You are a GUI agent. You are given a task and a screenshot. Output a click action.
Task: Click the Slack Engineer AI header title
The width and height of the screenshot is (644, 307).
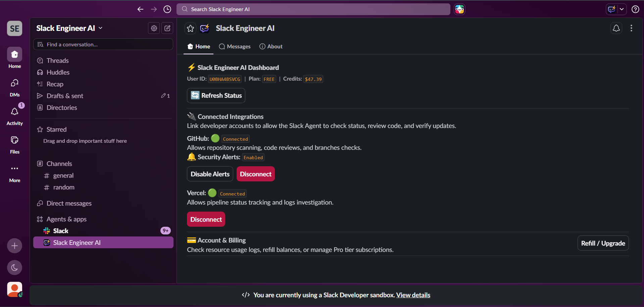coord(245,28)
